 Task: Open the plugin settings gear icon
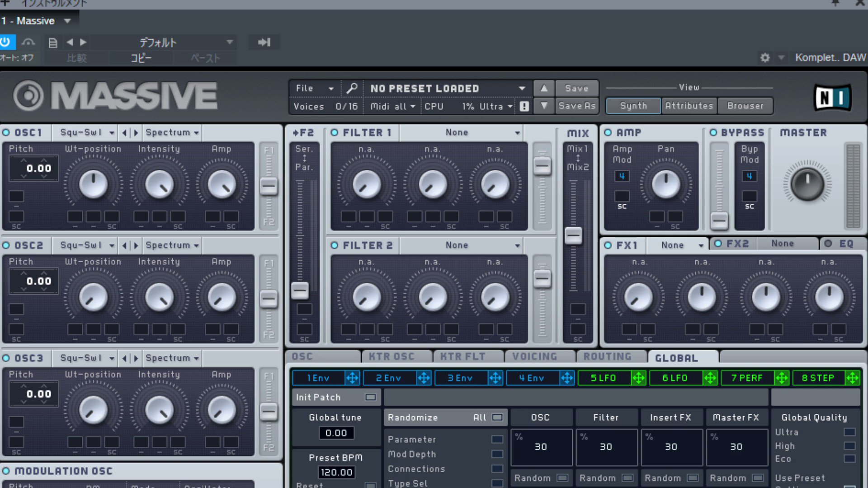click(765, 58)
